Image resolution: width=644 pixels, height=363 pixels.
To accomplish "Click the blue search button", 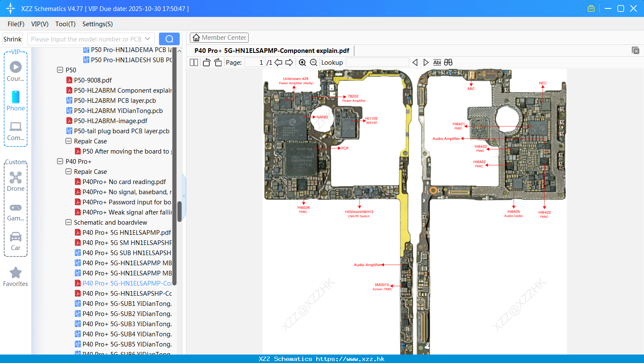I will pos(169,39).
